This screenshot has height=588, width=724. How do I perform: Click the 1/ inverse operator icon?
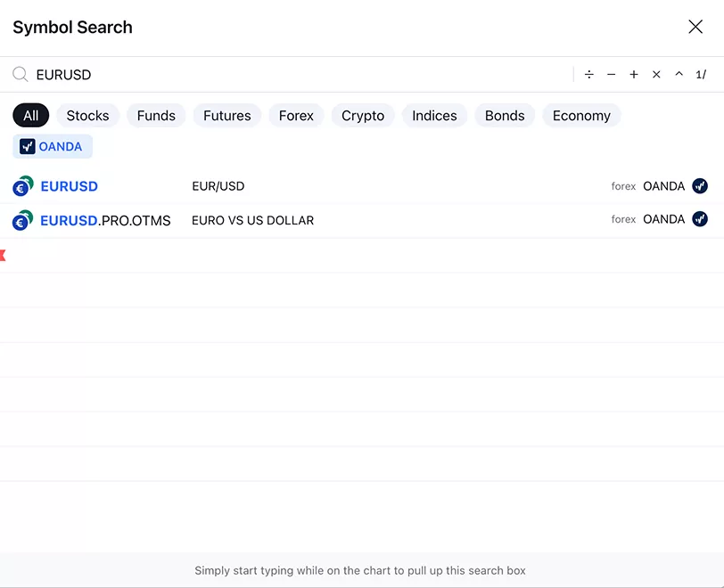[701, 75]
